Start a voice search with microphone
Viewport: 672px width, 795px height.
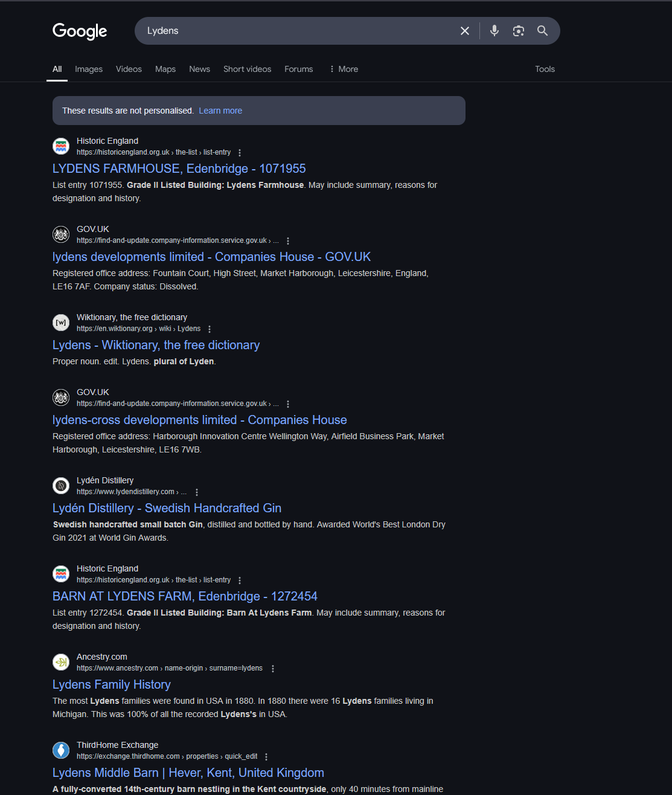(x=494, y=31)
